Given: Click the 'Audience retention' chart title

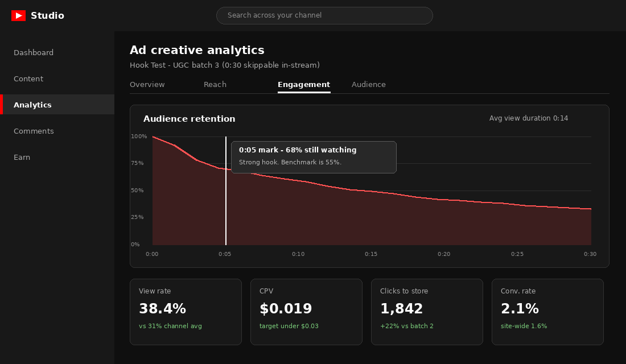Looking at the screenshot, I should pyautogui.click(x=190, y=118).
